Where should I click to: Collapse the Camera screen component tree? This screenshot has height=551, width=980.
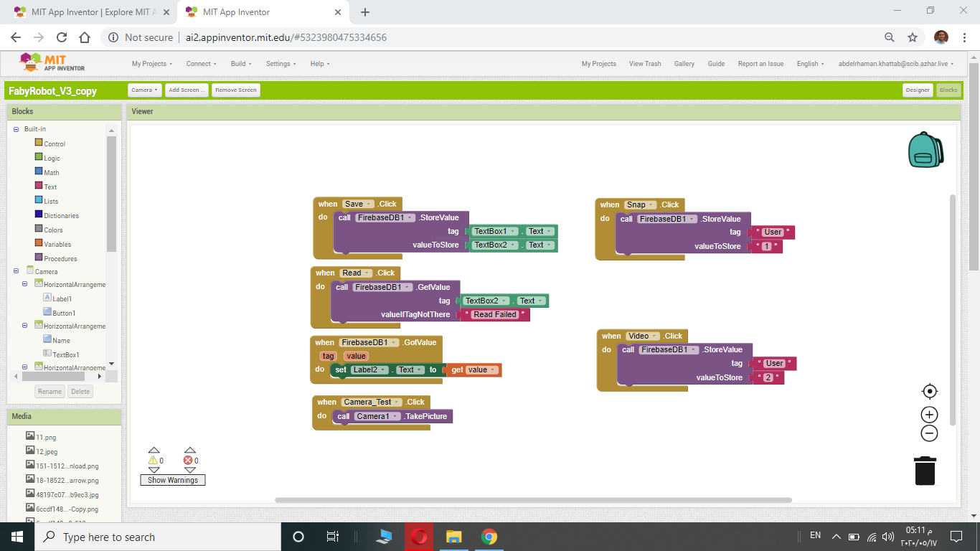click(16, 271)
